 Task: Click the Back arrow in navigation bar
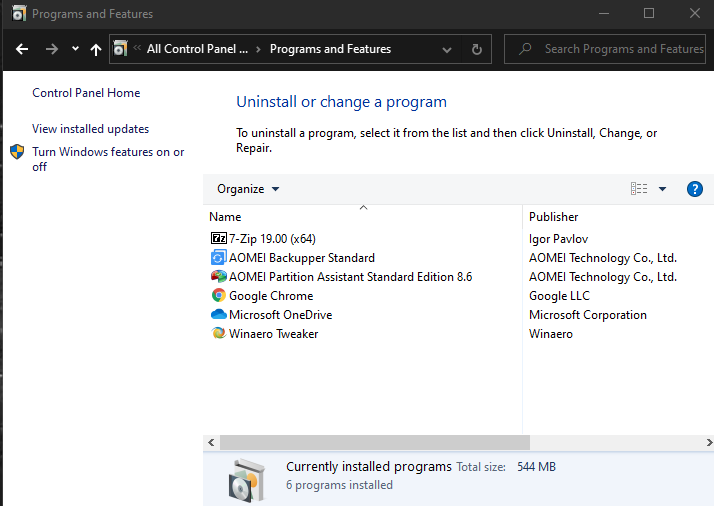click(22, 49)
